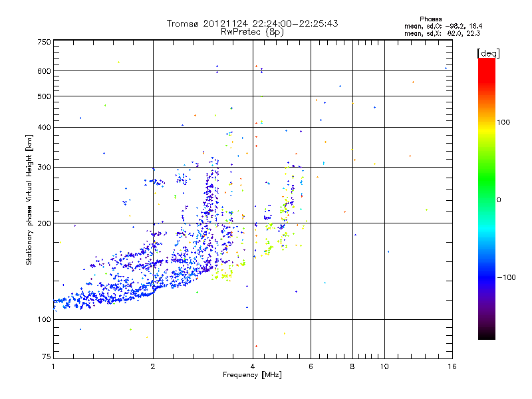This screenshot has width=532, height=399.
Task: Click the y-axis tick label '200'
Action: (44, 223)
